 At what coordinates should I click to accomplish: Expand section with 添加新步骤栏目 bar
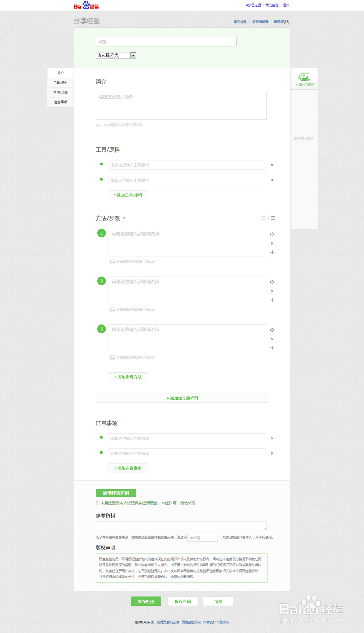182,398
